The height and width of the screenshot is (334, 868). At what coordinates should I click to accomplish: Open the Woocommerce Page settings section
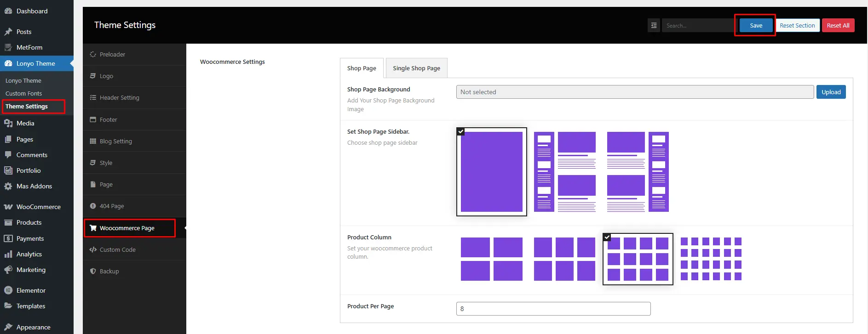pos(134,228)
